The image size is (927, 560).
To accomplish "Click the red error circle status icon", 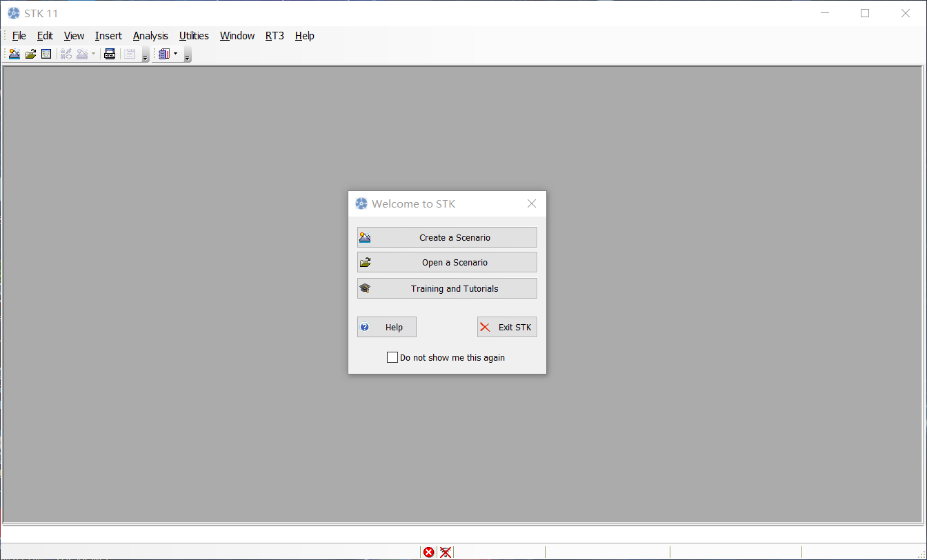I will coord(429,552).
